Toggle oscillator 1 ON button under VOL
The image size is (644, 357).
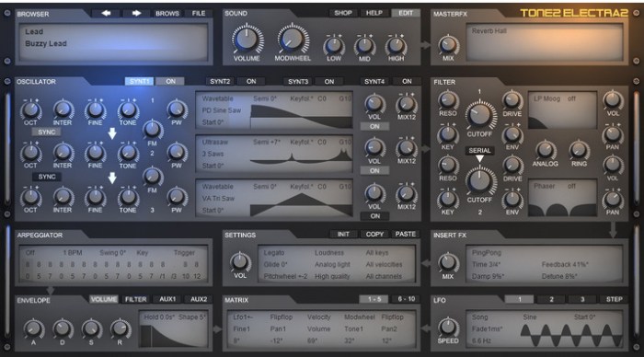374,127
